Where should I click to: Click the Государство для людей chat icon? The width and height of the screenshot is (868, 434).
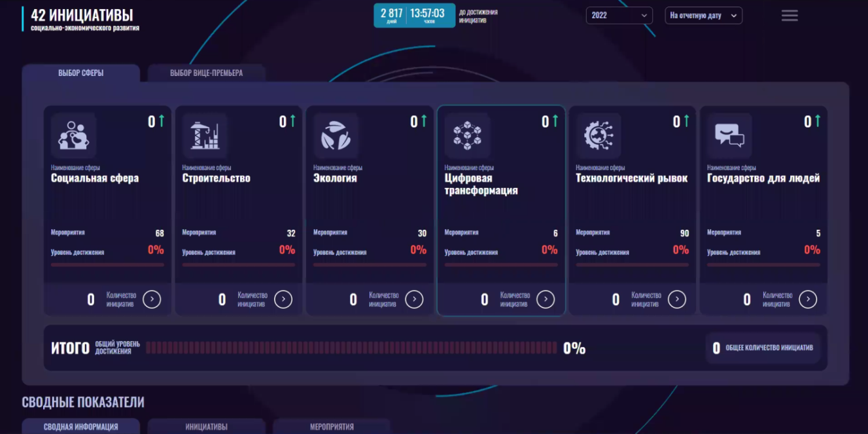(x=730, y=136)
